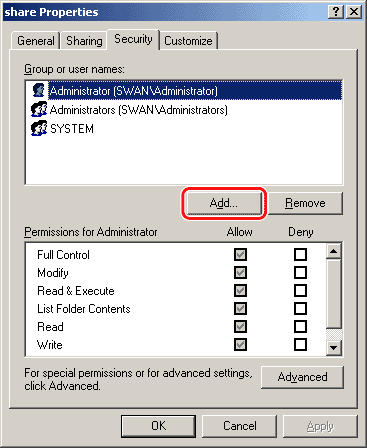The height and width of the screenshot is (448, 367).
Task: Click the permissions list scroll-up arrow
Action: pyautogui.click(x=334, y=251)
